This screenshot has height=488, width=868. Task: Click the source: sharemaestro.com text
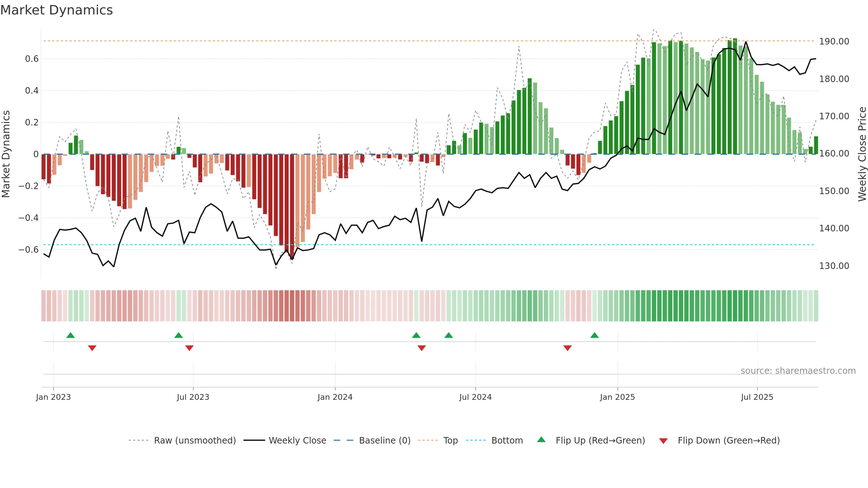pyautogui.click(x=798, y=371)
